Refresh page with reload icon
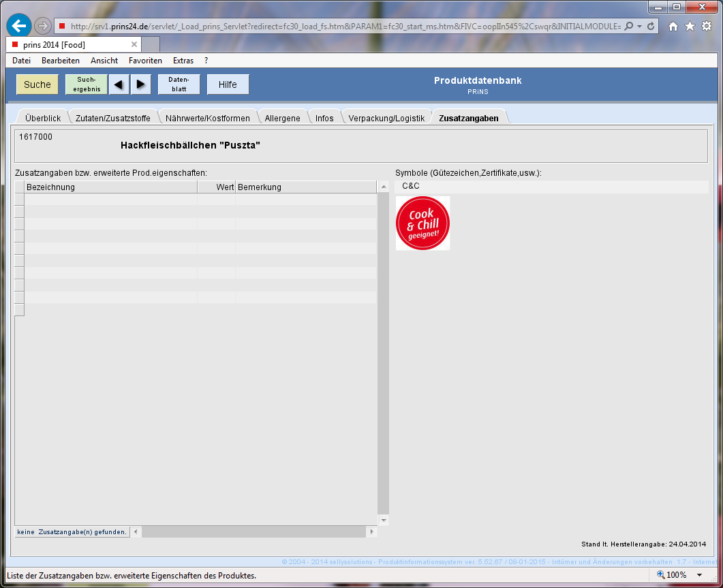 (x=651, y=27)
